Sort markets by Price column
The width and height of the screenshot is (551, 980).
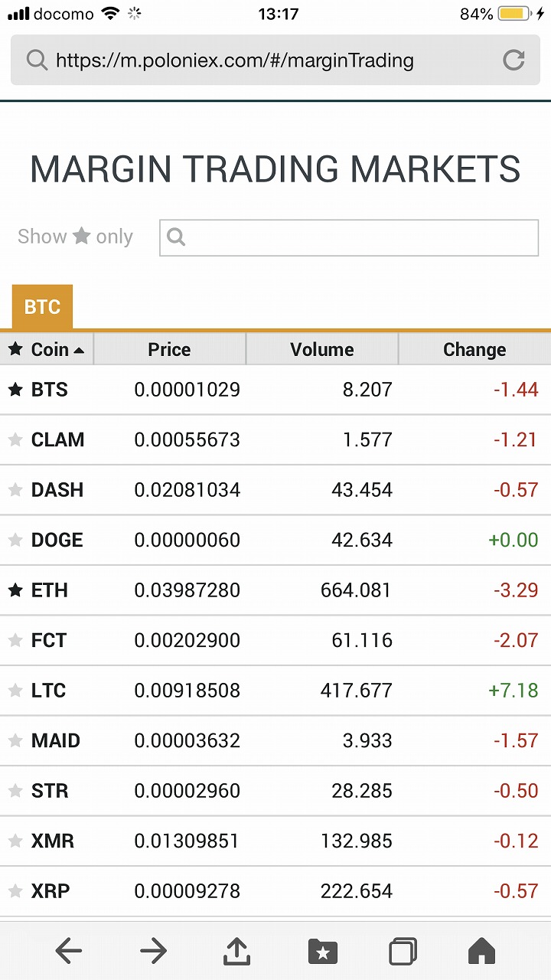(x=169, y=349)
